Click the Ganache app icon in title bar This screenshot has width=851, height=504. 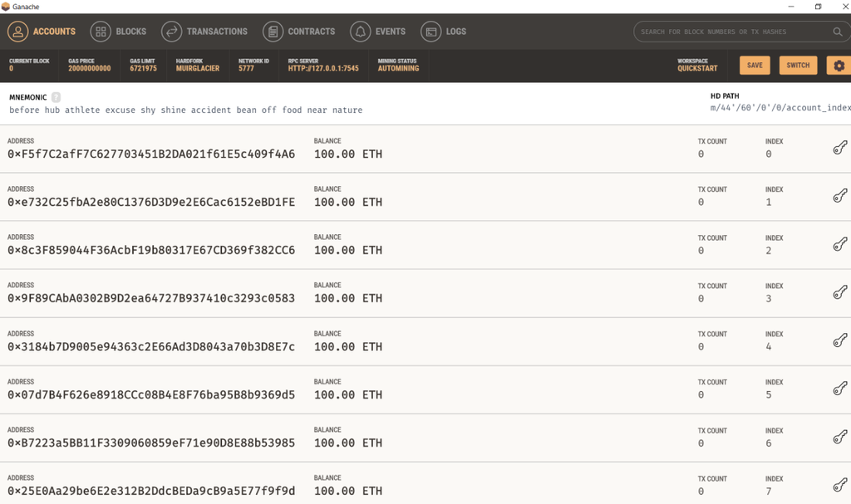coord(6,7)
